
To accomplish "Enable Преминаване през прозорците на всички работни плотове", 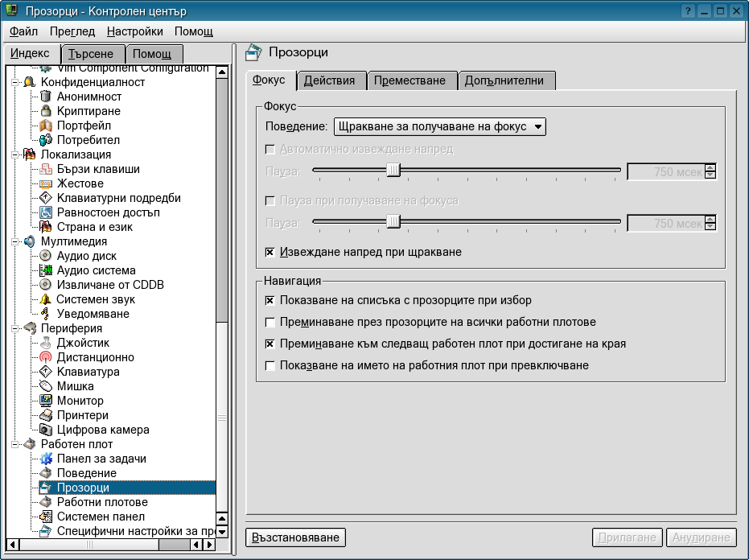I will [x=270, y=322].
